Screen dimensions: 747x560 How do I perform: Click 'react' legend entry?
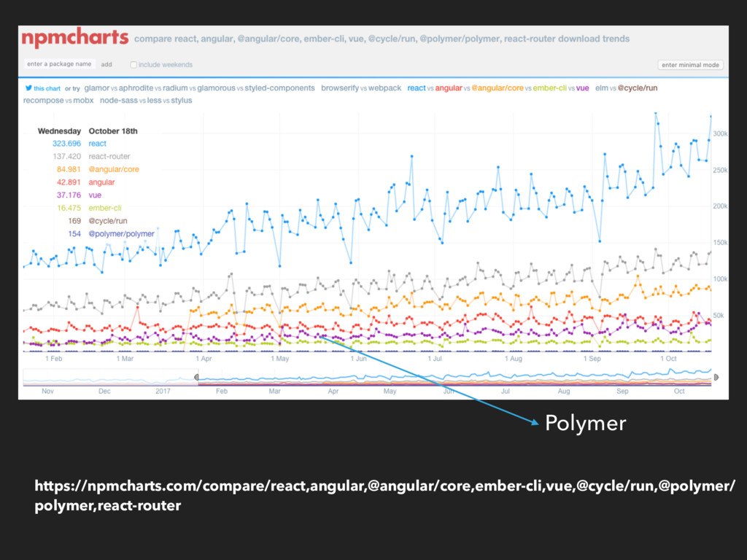point(97,144)
